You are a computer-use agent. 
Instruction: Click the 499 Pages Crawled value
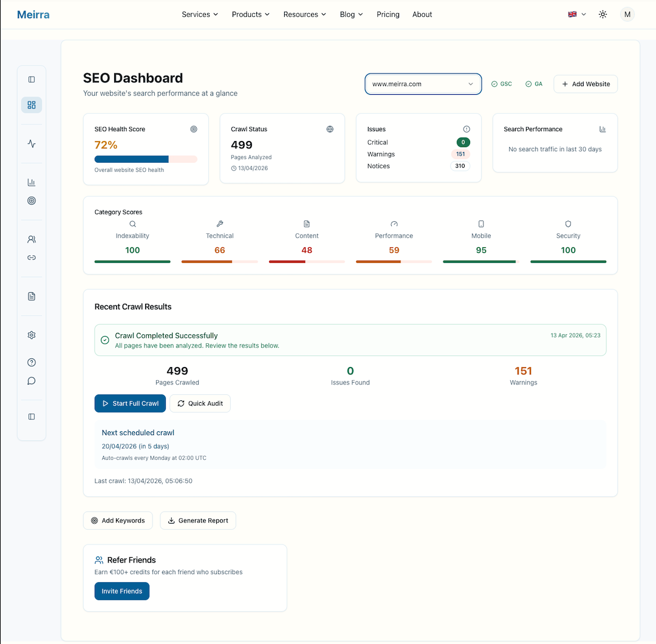(x=177, y=371)
